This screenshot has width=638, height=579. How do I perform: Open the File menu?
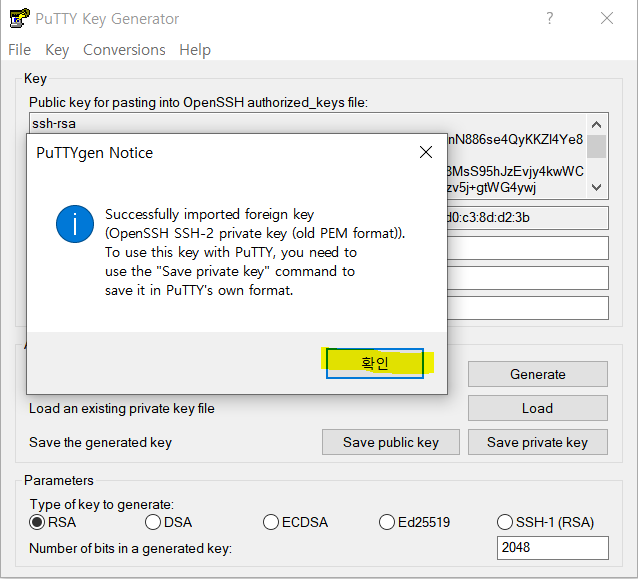pos(19,50)
